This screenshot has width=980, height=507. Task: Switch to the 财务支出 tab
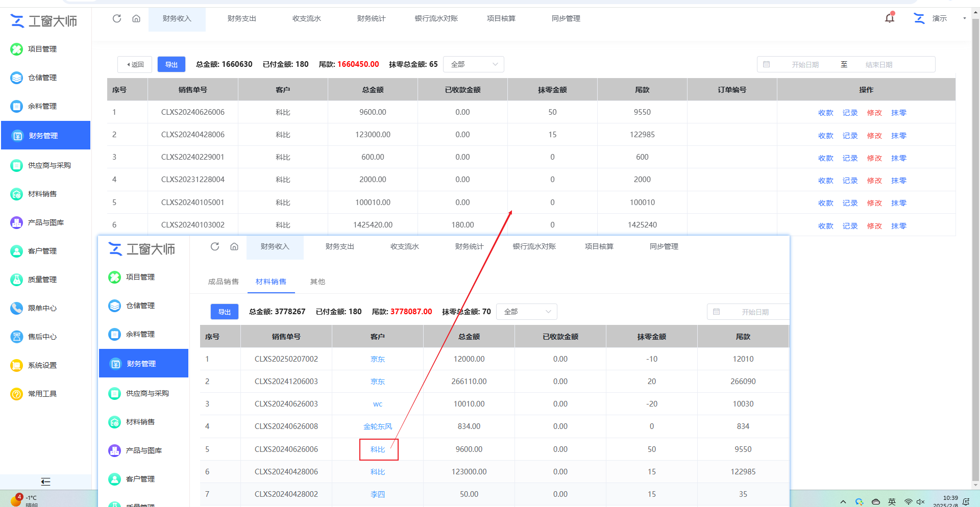click(x=241, y=18)
